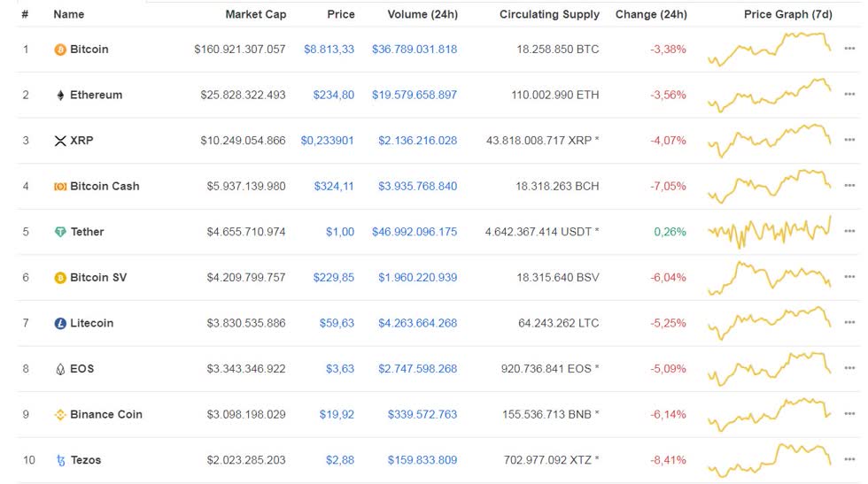Open the XRP name link
Image resolution: width=868 pixels, height=484 pixels.
tap(81, 141)
